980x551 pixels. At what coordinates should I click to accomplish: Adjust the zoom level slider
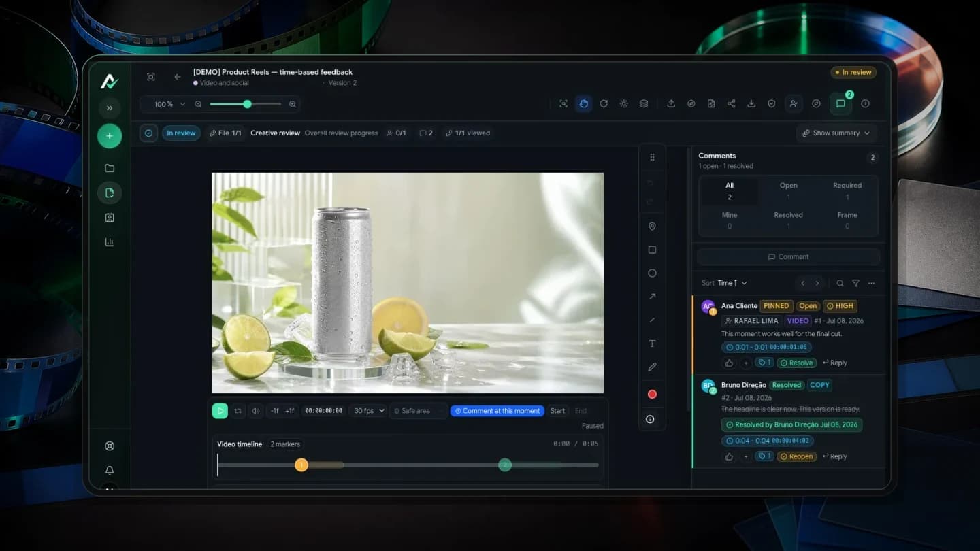246,104
